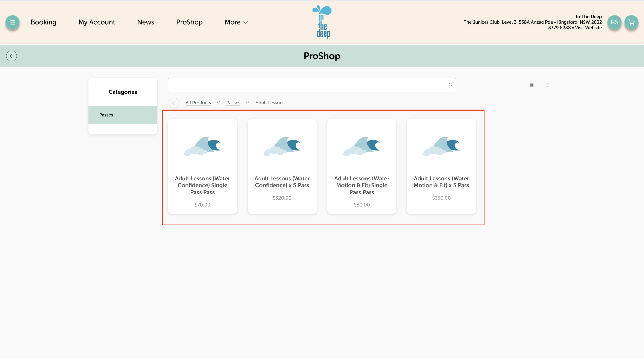The height and width of the screenshot is (359, 644).
Task: Open the hamburger menu button
Action: click(12, 22)
